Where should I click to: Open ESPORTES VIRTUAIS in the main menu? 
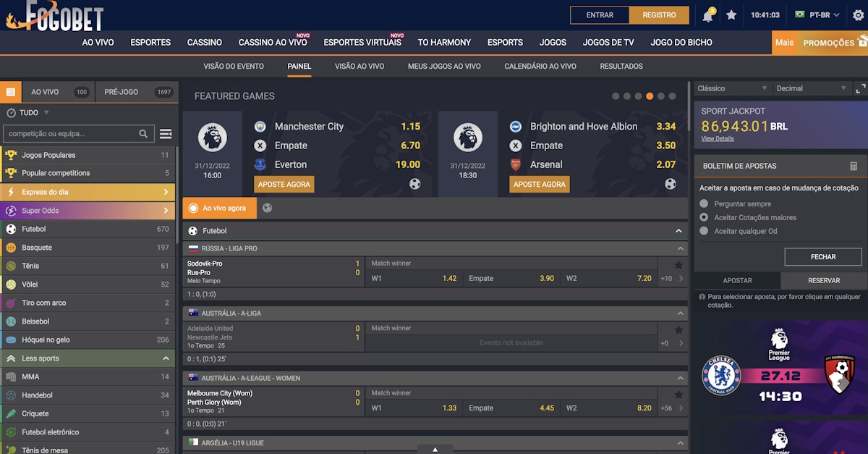362,43
